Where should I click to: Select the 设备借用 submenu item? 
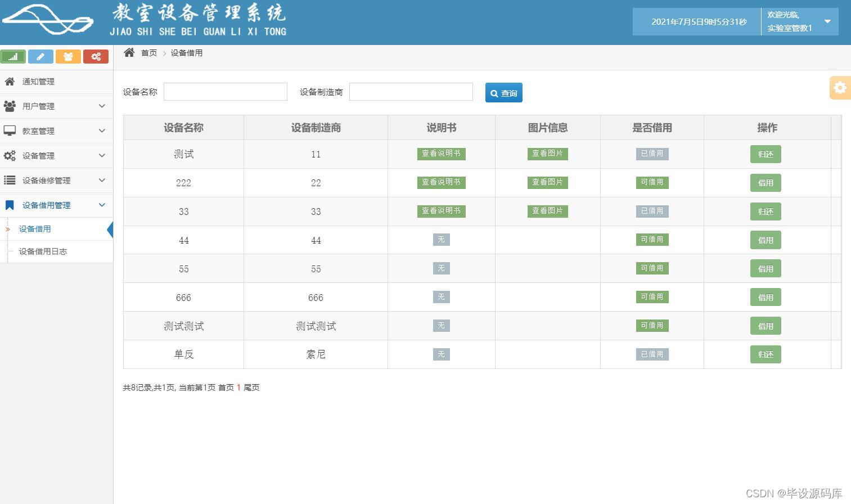[56, 229]
